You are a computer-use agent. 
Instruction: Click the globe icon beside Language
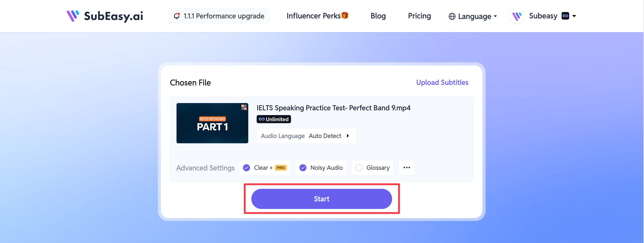click(x=452, y=16)
